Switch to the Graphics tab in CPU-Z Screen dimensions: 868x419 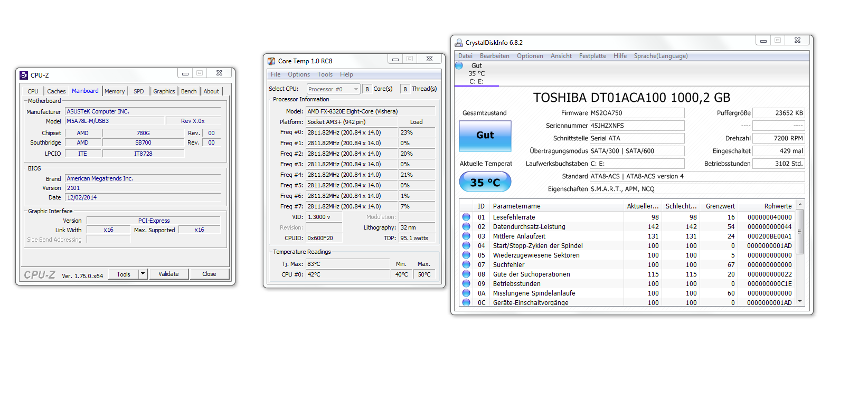[164, 91]
